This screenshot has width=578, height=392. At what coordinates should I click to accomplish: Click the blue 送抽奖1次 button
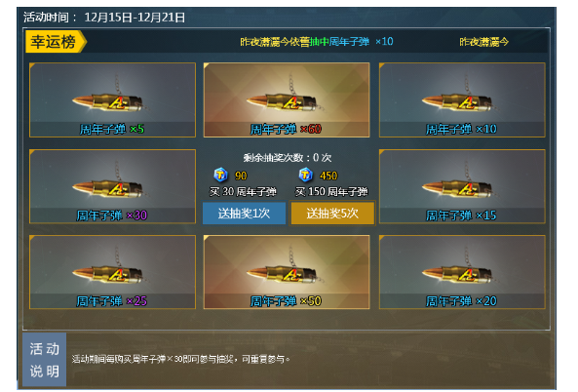[244, 213]
